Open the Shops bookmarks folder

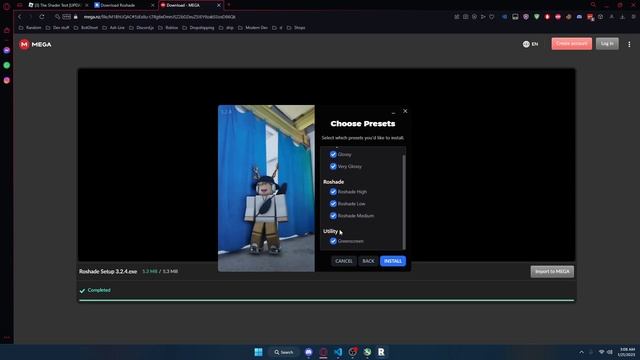pos(296,28)
